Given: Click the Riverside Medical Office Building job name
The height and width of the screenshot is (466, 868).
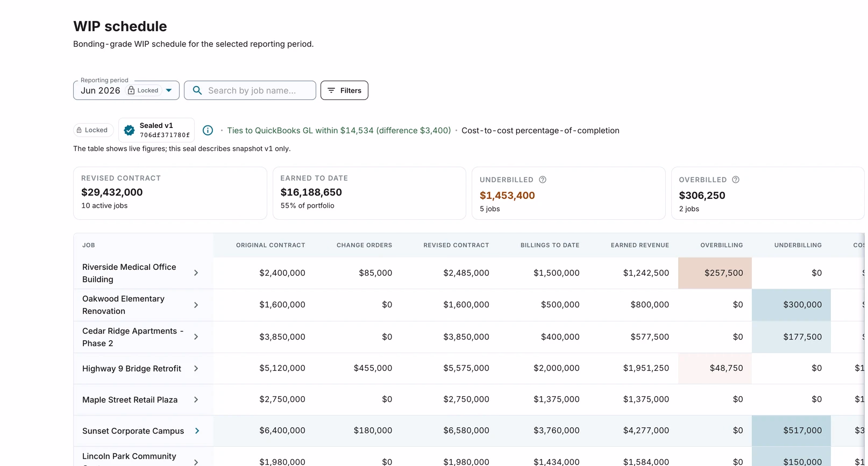Looking at the screenshot, I should point(129,273).
